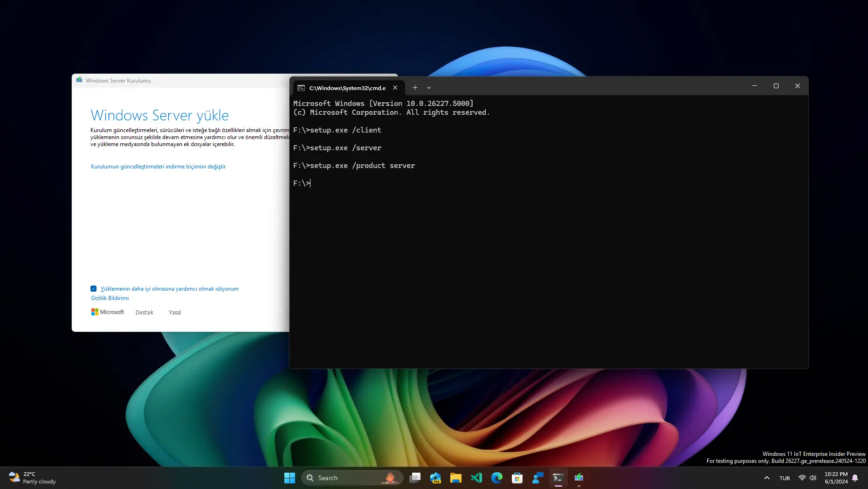The height and width of the screenshot is (489, 868).
Task: Expand the Terminal profiles dropdown chevron
Action: 429,88
